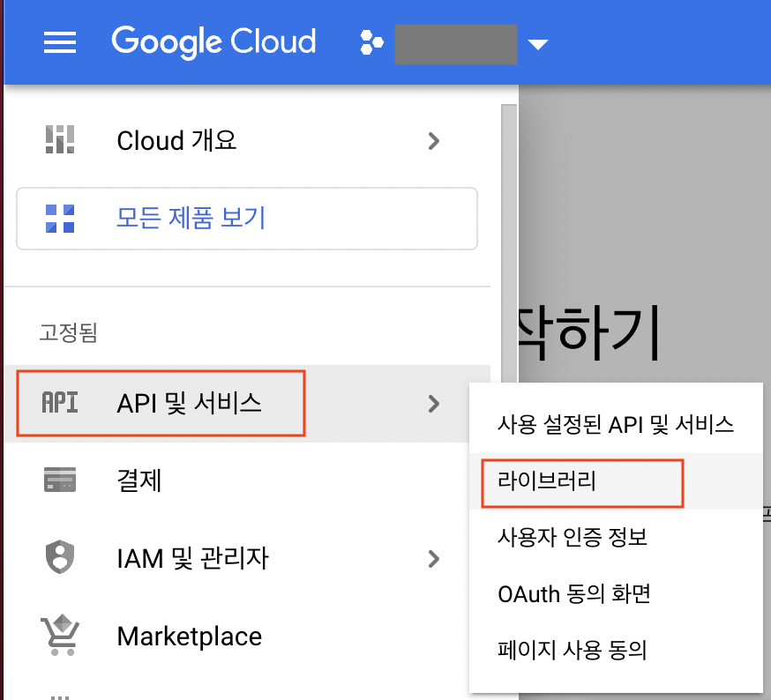Viewport: 771px width, 700px height.
Task: Choose 라이브러리 in the submenu
Action: 616,480
